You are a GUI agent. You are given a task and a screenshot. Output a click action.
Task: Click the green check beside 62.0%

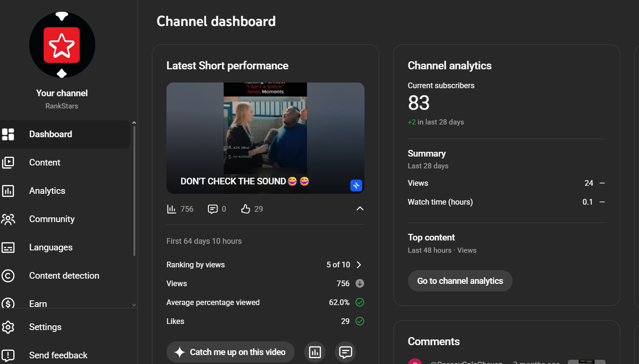[360, 302]
